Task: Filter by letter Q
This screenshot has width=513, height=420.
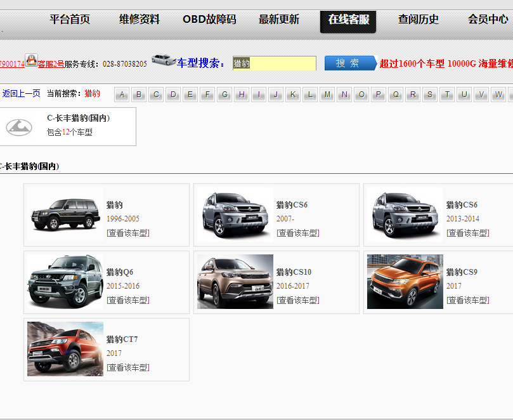Action: tap(396, 95)
